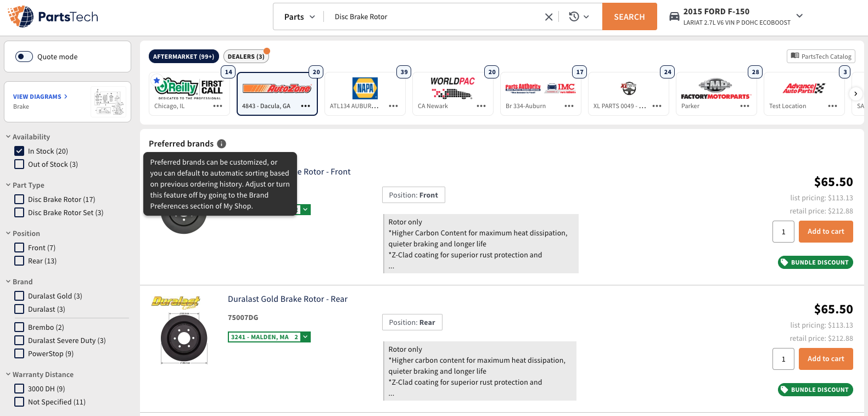Select the WorldPac supplier logo
This screenshot has height=416, width=868.
coord(452,88)
